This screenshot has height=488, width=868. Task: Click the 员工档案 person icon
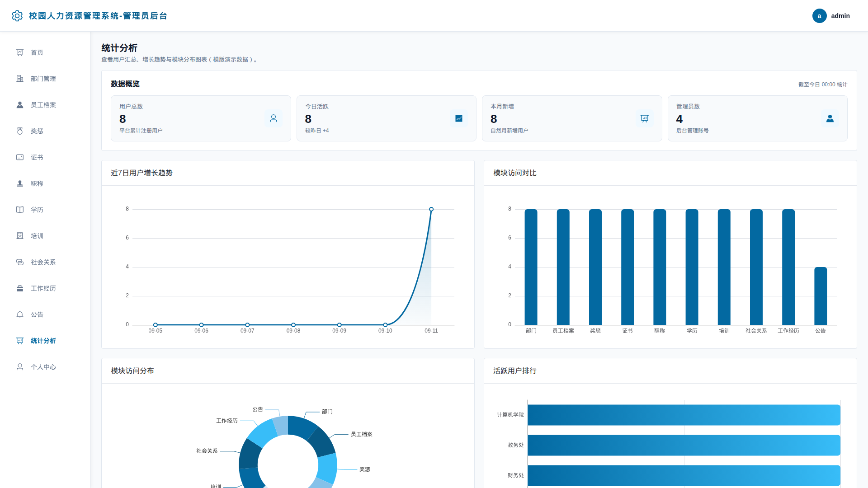(x=20, y=105)
